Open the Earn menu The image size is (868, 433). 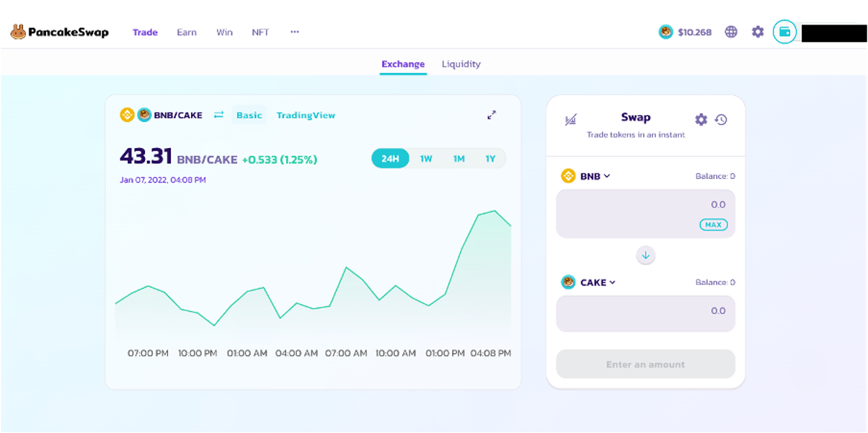tap(187, 32)
